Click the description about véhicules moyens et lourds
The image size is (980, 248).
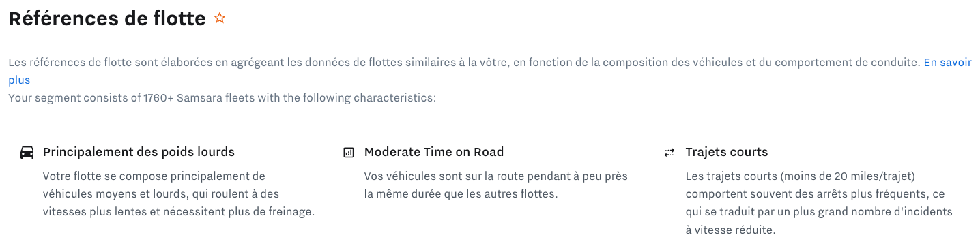point(179,194)
